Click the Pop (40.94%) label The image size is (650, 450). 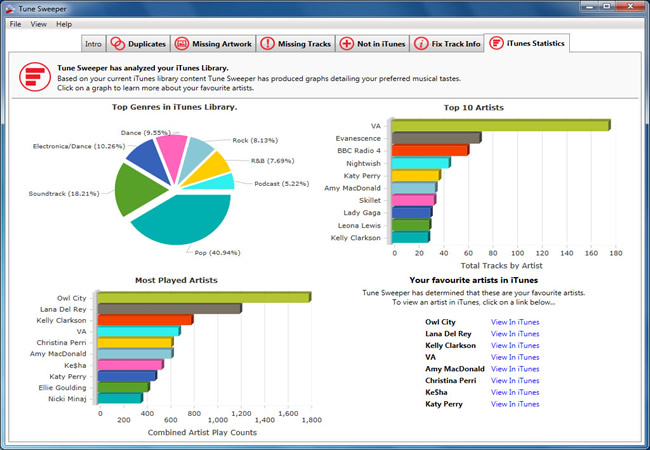(x=217, y=253)
